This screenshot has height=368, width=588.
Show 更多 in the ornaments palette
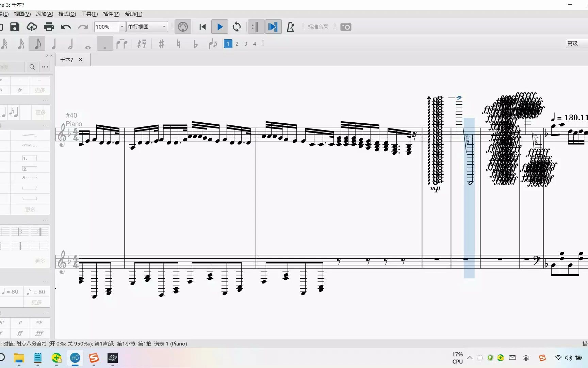(40, 90)
